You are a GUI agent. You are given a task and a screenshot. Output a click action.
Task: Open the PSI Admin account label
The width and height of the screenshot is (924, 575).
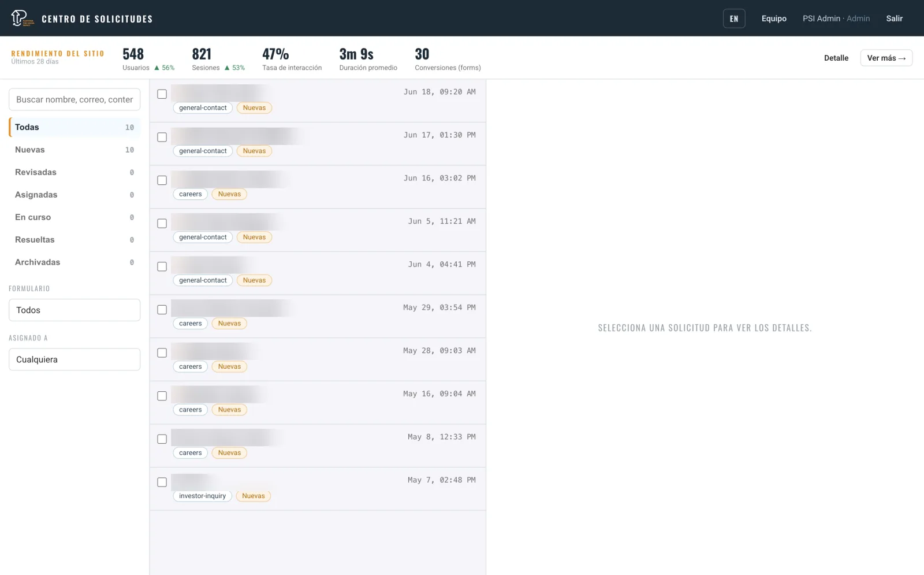point(836,18)
